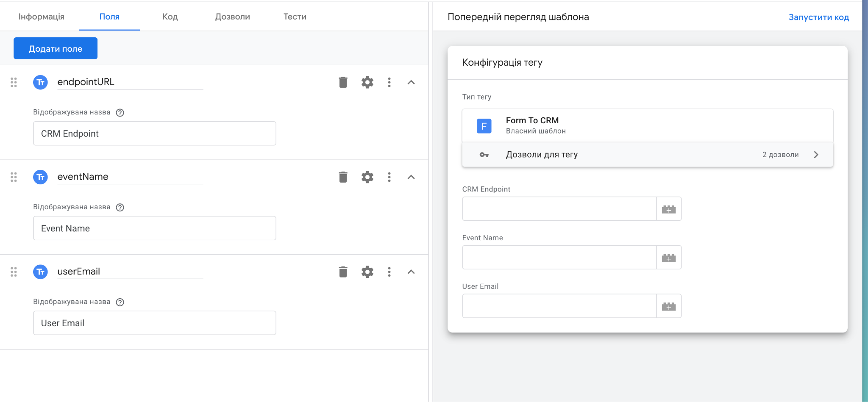Click the Додати поле button
Screen dimensions: 868x402
pyautogui.click(x=55, y=48)
